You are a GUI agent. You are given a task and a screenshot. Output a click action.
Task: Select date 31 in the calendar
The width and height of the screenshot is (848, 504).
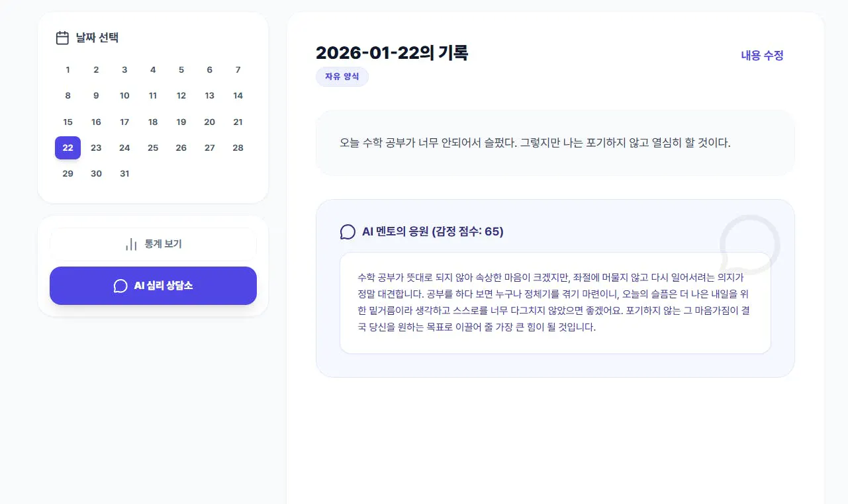tap(124, 173)
